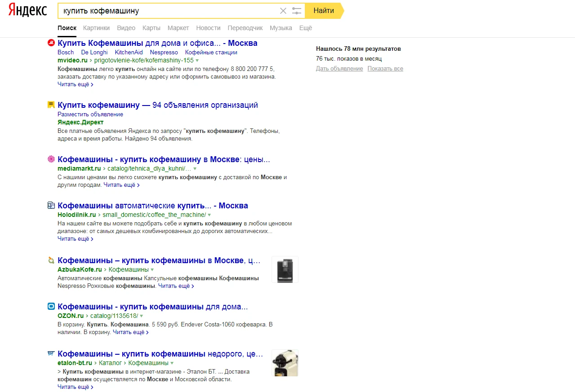
Task: Open the black coffee machine thumbnail
Action: 285,269
